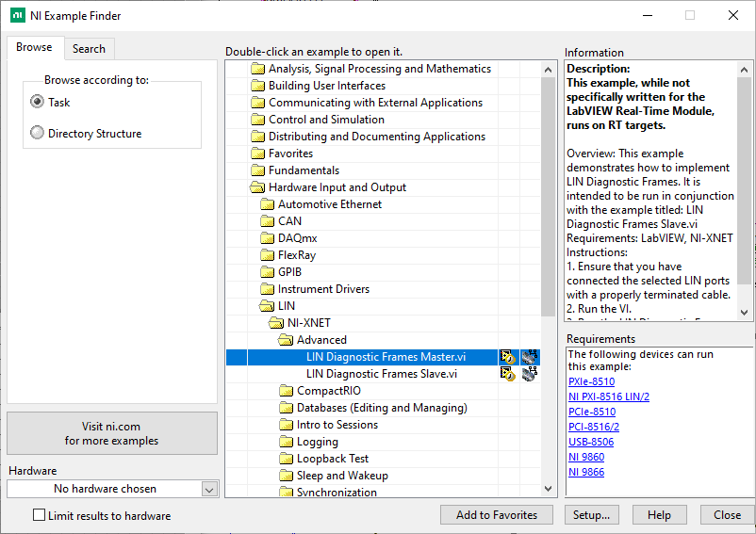Click folder icon beside GPIB
The image size is (756, 534).
click(x=267, y=272)
